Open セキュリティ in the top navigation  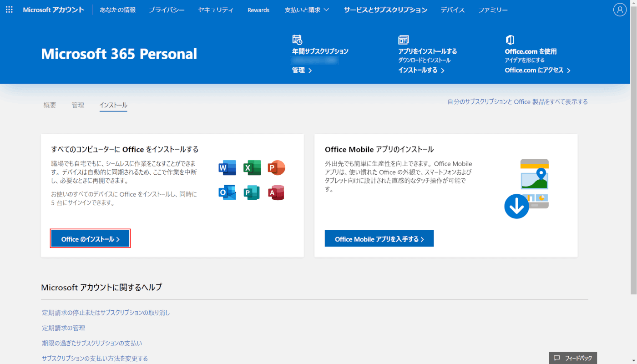tap(216, 10)
